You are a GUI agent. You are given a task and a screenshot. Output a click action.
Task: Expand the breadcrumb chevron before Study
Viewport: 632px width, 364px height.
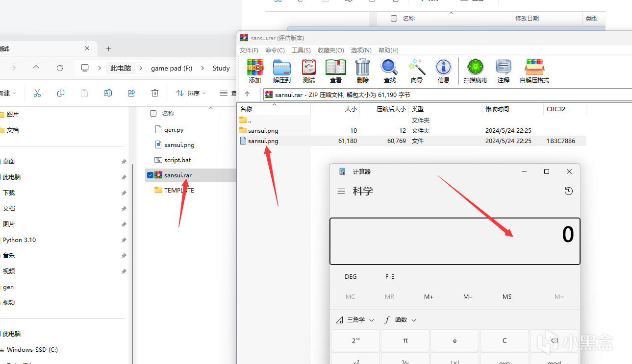click(203, 68)
